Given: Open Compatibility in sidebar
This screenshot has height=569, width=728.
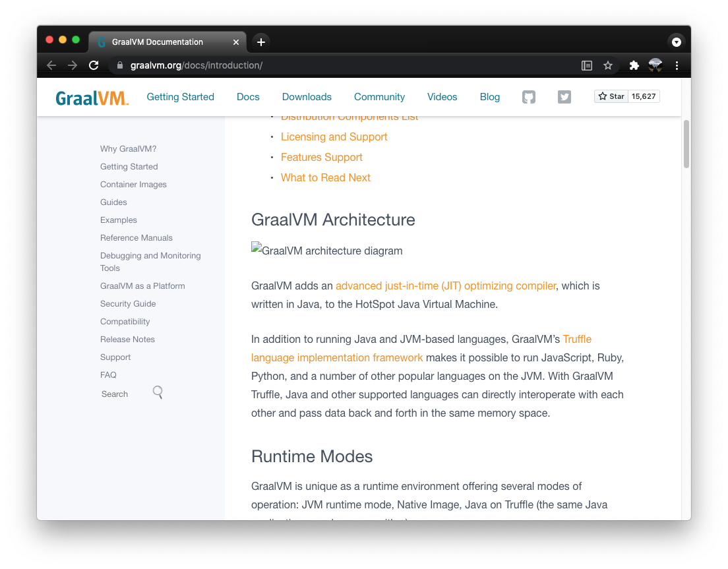Looking at the screenshot, I should 125,322.
